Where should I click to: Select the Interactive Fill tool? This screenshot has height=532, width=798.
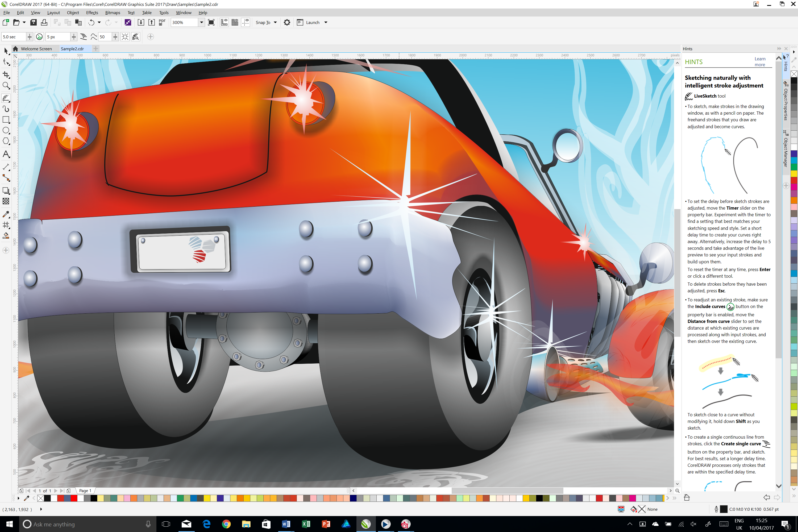(6, 225)
